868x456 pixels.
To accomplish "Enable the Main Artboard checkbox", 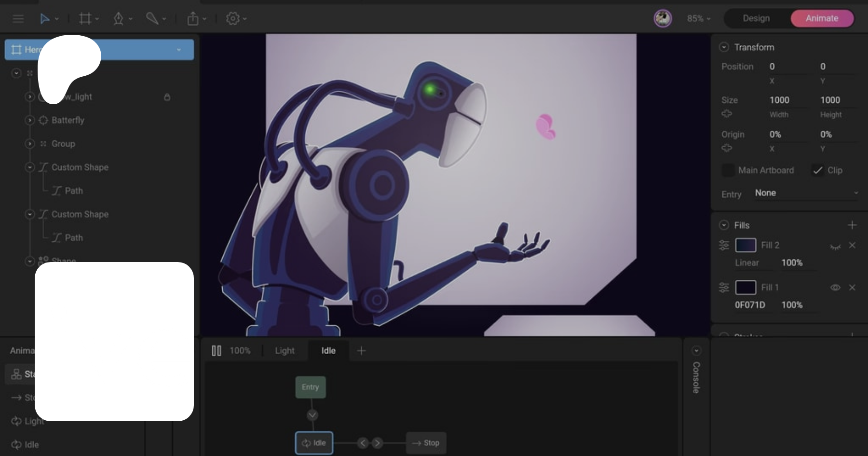I will click(x=728, y=170).
